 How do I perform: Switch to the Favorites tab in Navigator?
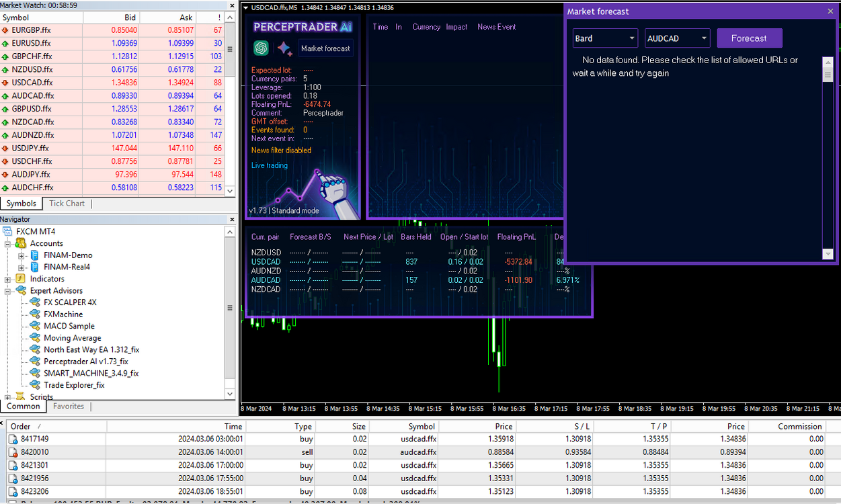tap(69, 407)
